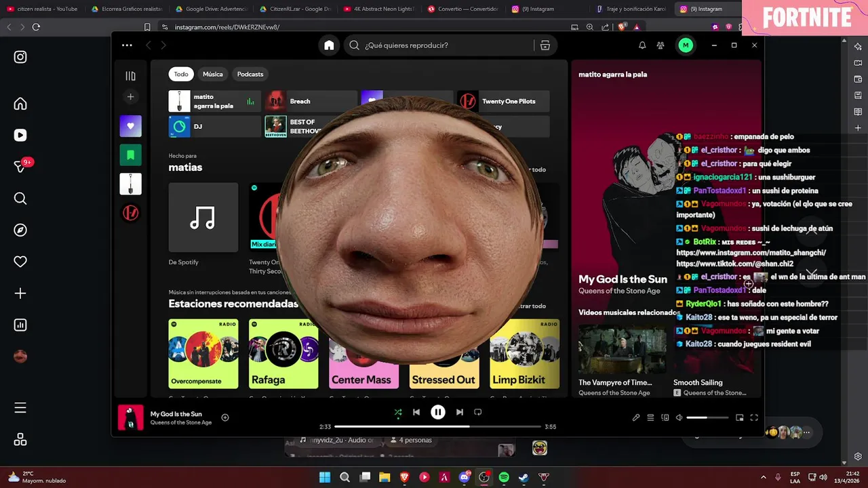
Task: Open green bookmark Your Episodes tile
Action: 130,155
